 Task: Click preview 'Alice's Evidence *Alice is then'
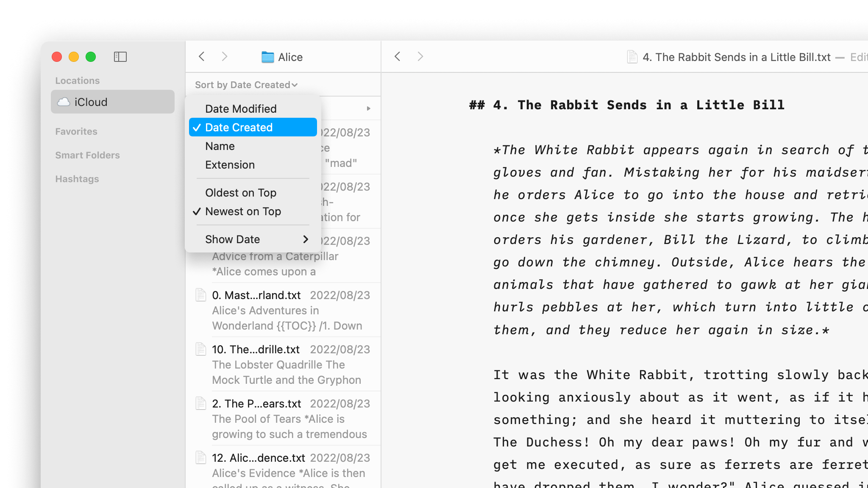pos(289,473)
